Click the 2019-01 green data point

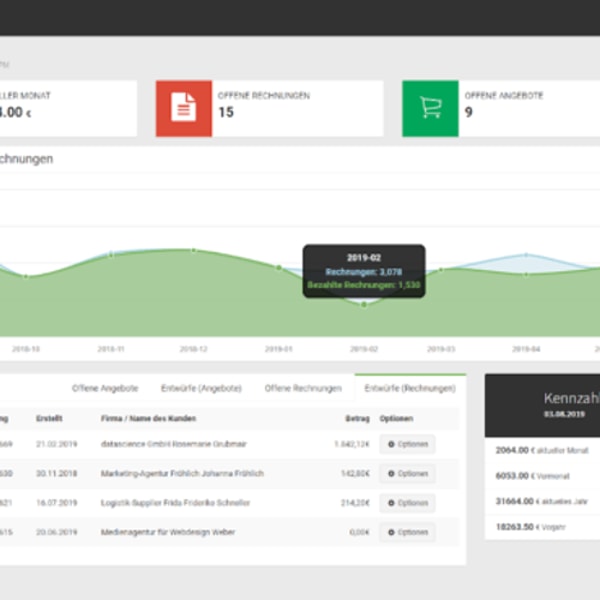[279, 267]
